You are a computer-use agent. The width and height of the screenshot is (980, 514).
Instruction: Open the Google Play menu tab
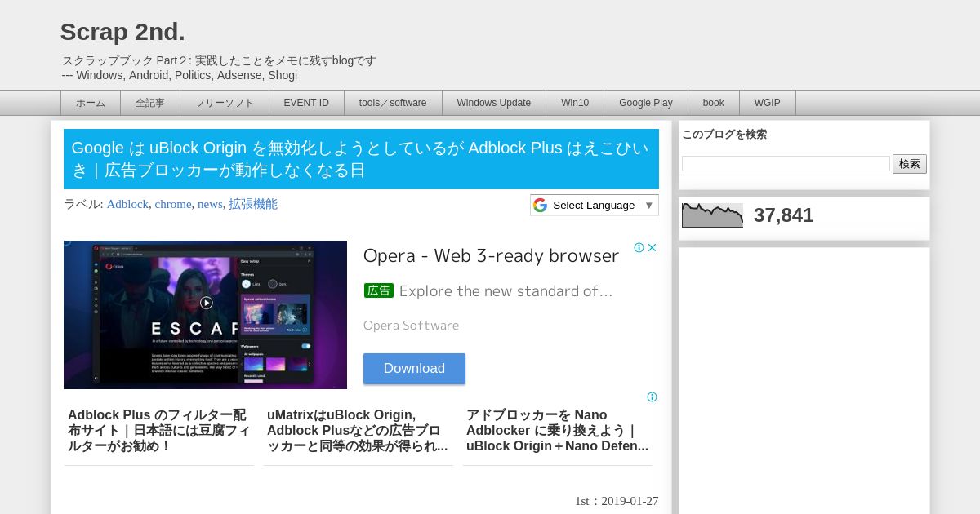[646, 103]
